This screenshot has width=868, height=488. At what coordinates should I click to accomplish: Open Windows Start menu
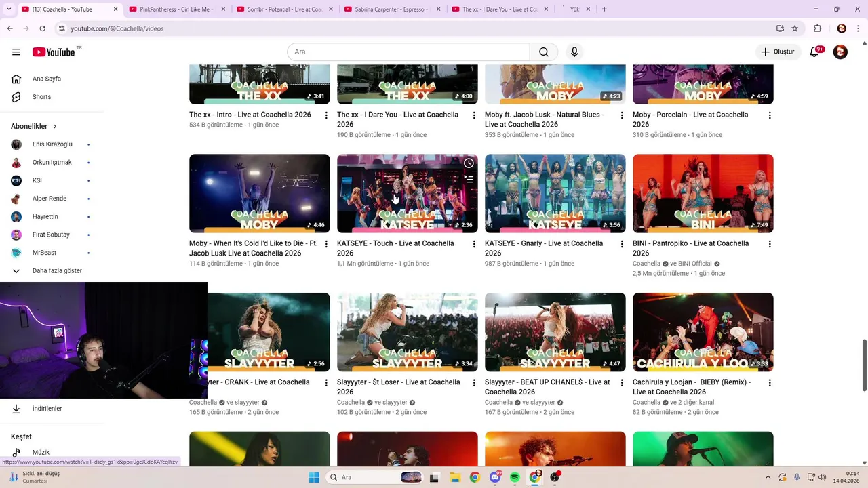pos(314,477)
